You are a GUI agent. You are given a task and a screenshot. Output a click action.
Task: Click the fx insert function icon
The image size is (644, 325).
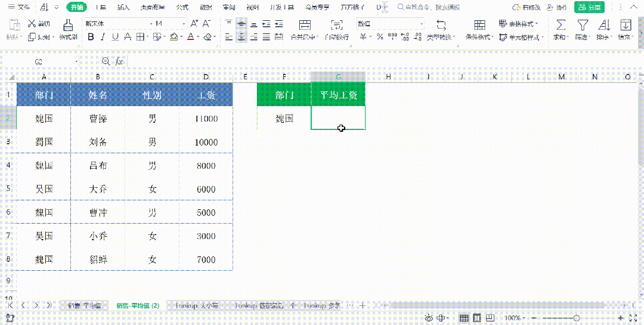[x=119, y=61]
